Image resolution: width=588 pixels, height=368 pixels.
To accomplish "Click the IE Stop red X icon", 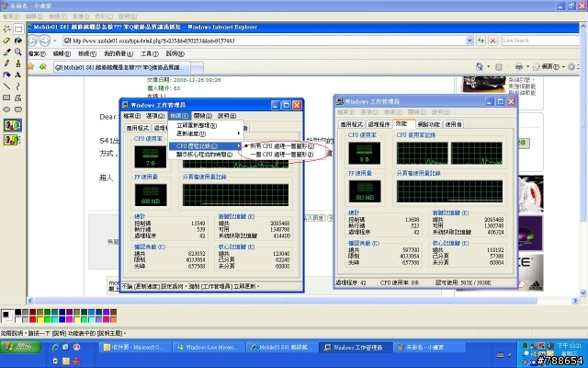I will coord(492,40).
